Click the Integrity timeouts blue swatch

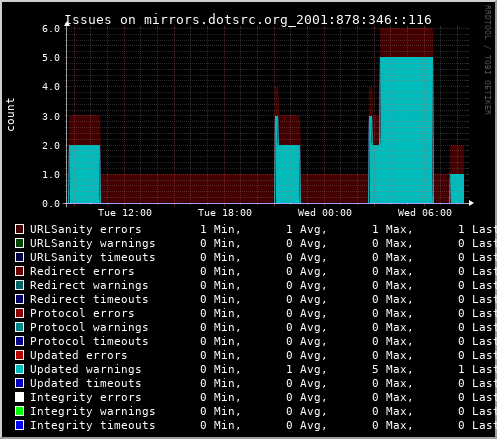click(x=19, y=425)
